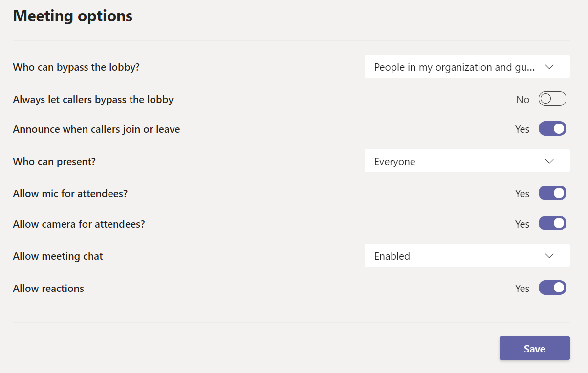
Task: Click the 'Meeting options' heading
Action: point(73,16)
